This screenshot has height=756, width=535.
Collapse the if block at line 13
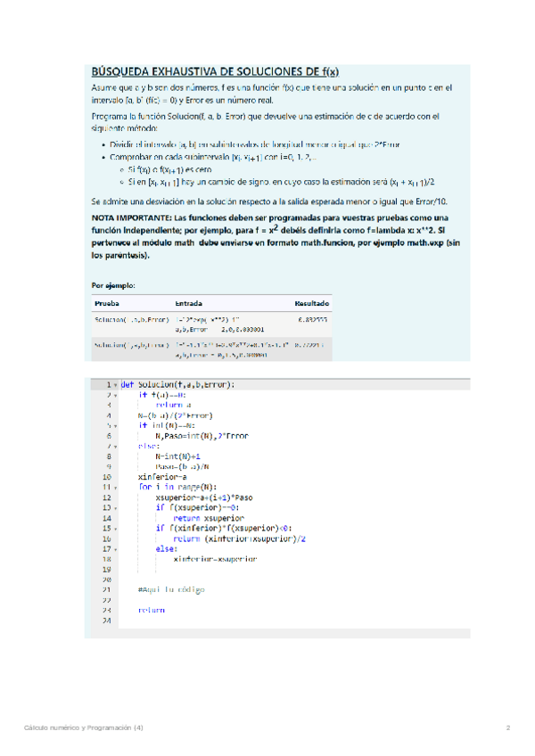click(x=115, y=507)
